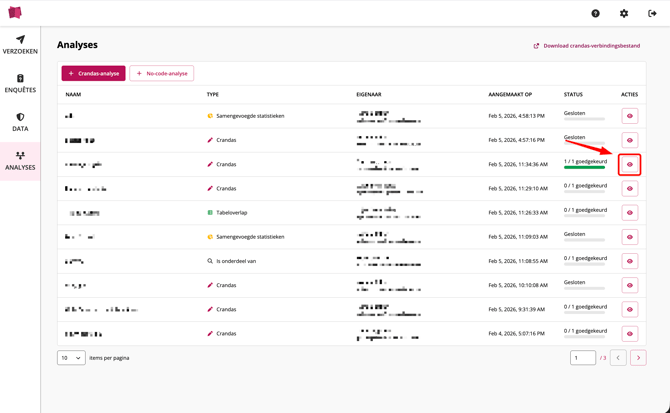Viewport: 670px width, 413px height.
Task: Open the Data sidebar section
Action: coord(20,122)
